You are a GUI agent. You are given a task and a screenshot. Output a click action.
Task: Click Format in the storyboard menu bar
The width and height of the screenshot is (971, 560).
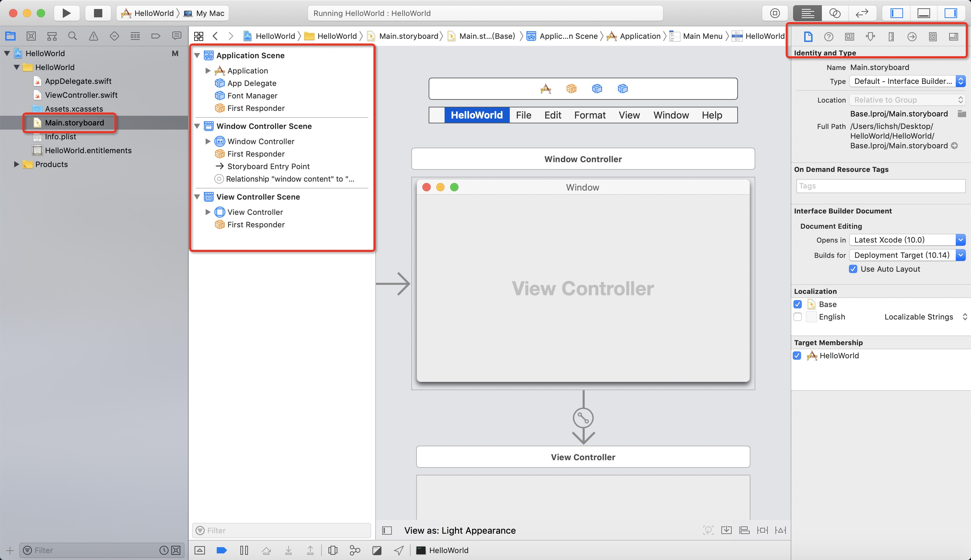coord(590,115)
